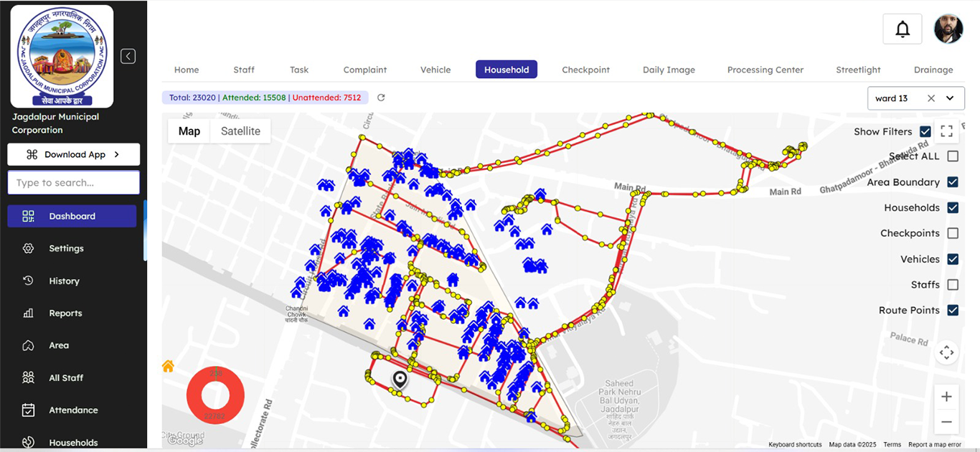The width and height of the screenshot is (980, 452).
Task: Open the Daily Image tab
Action: [669, 70]
